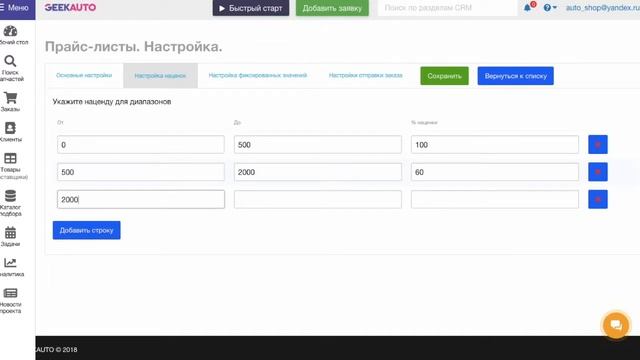Viewport: 640px width, 360px height.
Task: Open Каталог подбора database icon
Action: 11,196
